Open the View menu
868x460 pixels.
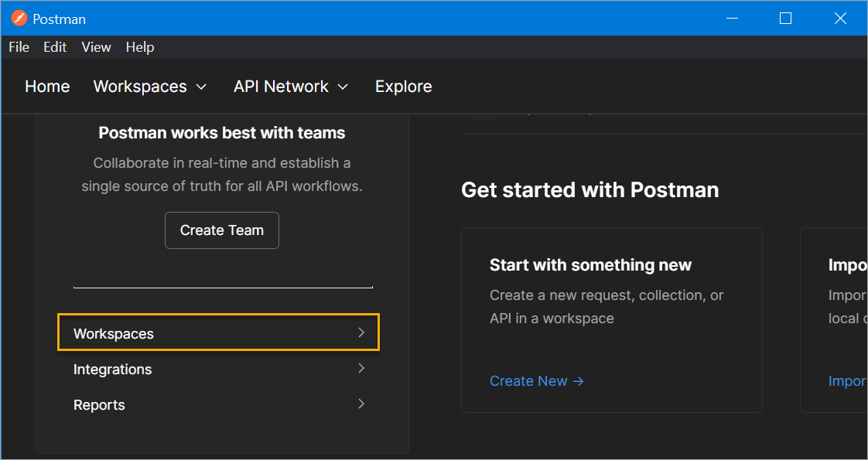pyautogui.click(x=97, y=47)
